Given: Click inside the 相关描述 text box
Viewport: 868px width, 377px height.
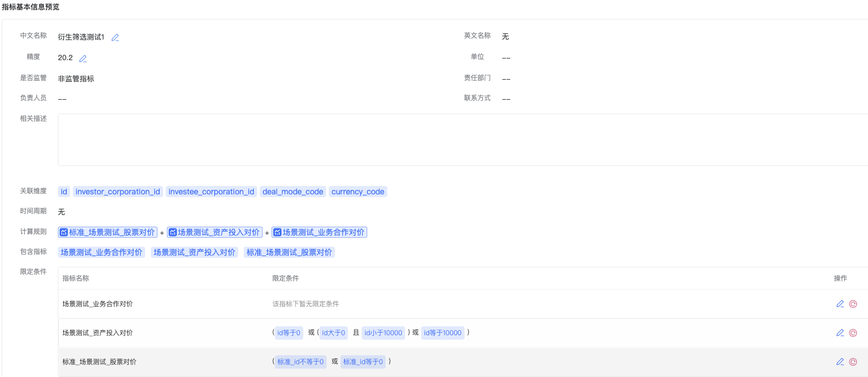Looking at the screenshot, I should click(463, 140).
